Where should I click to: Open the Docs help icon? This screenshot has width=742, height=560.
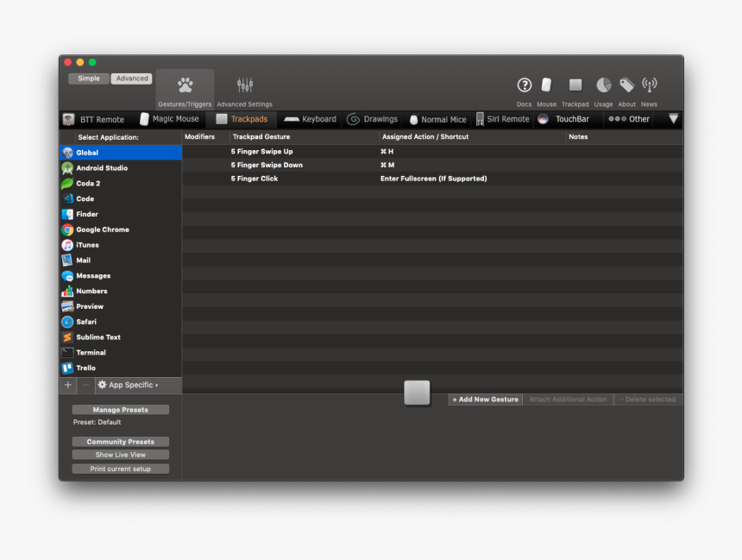[x=524, y=85]
